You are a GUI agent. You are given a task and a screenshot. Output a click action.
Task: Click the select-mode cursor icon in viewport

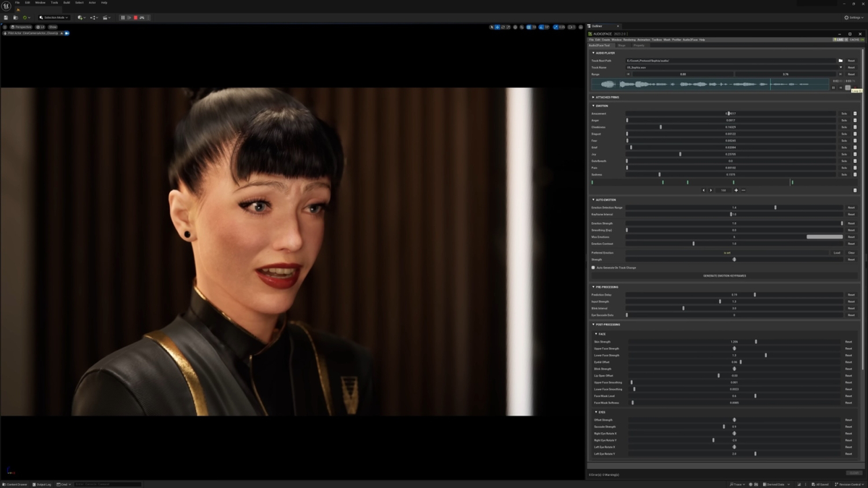492,27
